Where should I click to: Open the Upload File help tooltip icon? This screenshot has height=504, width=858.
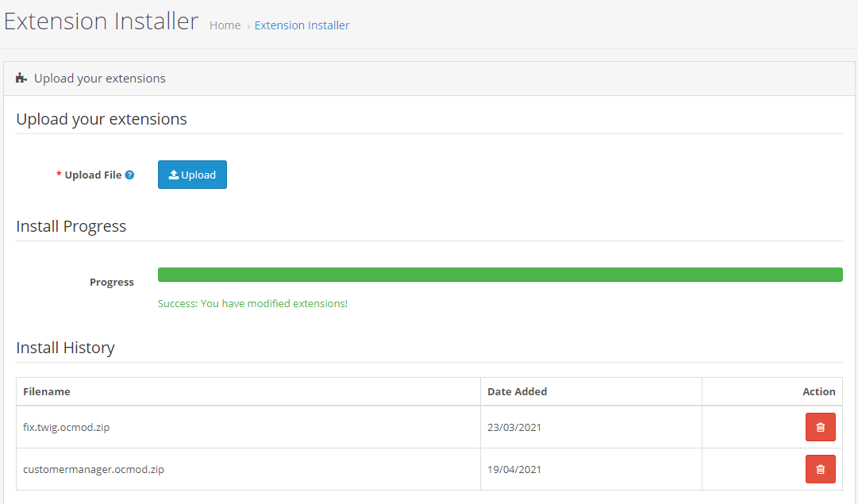(x=129, y=175)
